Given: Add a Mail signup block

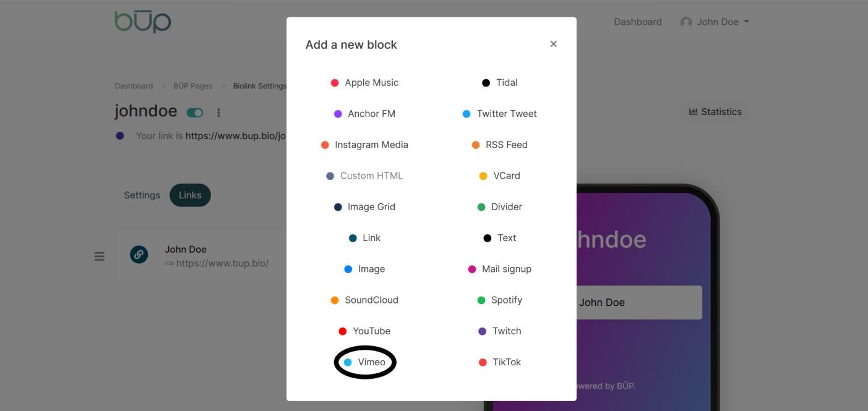Looking at the screenshot, I should coord(499,269).
